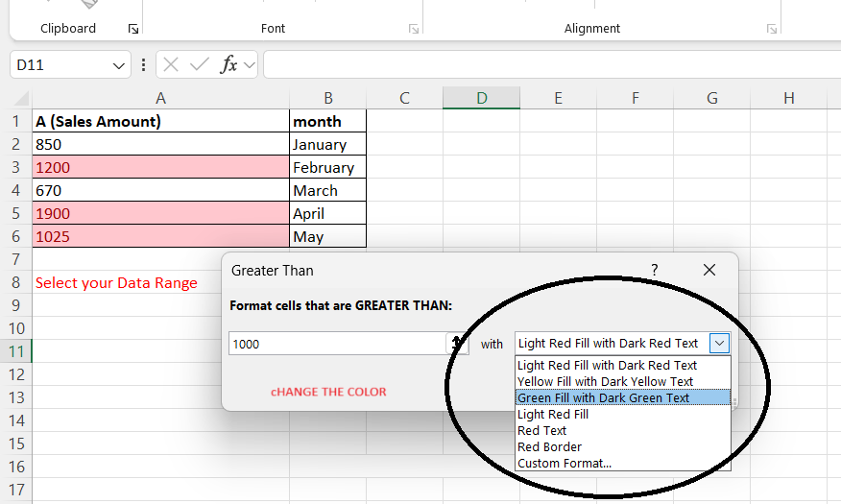Click the Greater Than dialog help icon
The image size is (841, 504).
point(655,270)
